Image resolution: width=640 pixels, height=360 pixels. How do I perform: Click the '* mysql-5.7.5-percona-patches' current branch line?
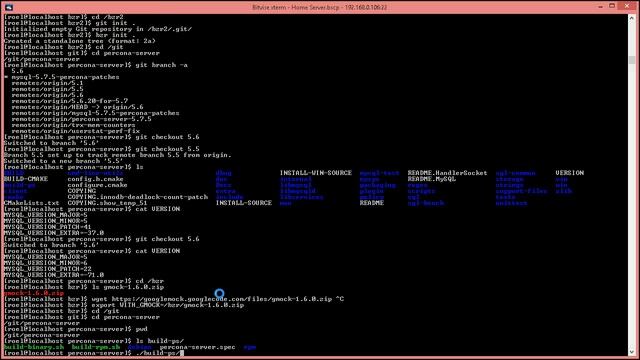62,77
